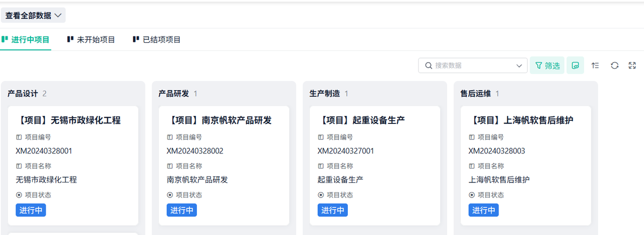This screenshot has height=235, width=644.
Task: Click 进行中 status tag on 起重设备生产 card
Action: (x=333, y=210)
